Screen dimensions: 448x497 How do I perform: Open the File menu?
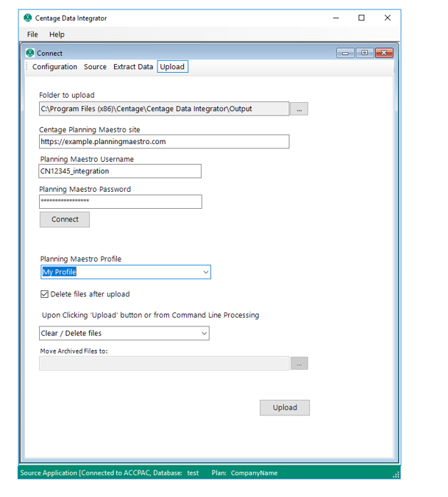tap(32, 35)
